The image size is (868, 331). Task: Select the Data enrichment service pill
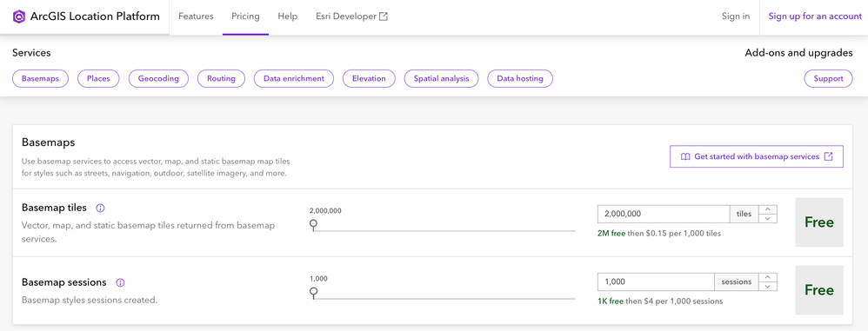tap(294, 78)
